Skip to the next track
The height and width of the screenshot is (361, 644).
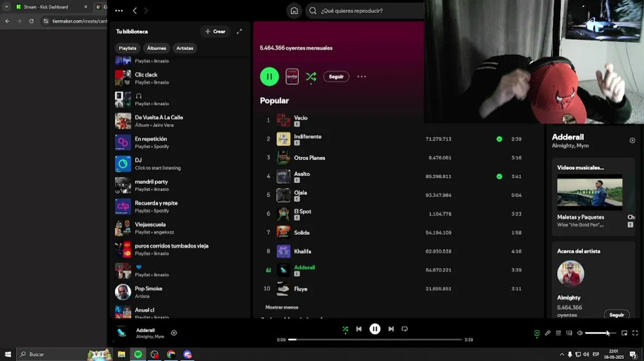pos(391,329)
